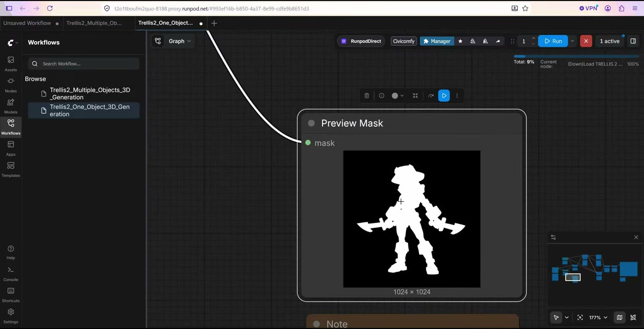Click the minimap viewport rectangle
This screenshot has height=329, width=644.
[x=573, y=277]
